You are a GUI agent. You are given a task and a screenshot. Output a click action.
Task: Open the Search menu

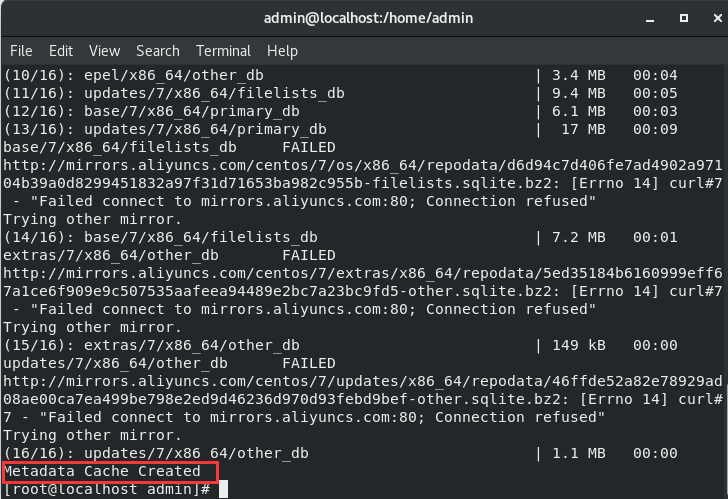coord(158,51)
